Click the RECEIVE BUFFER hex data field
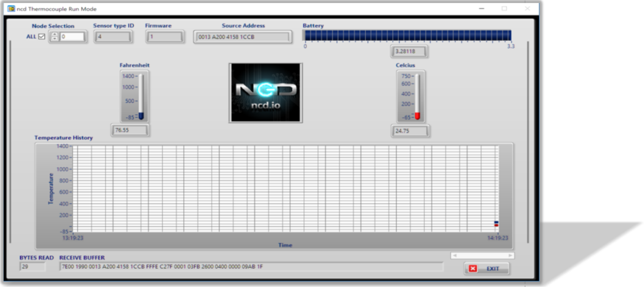Screen dimensions: 644x287 tap(251, 266)
